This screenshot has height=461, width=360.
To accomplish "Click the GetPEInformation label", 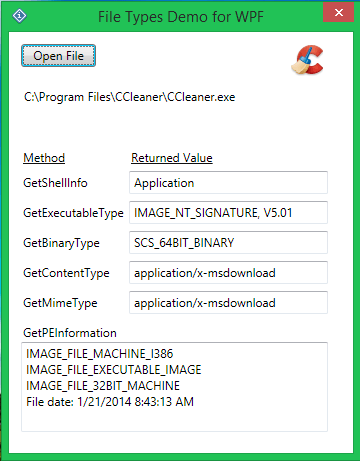I will [70, 333].
